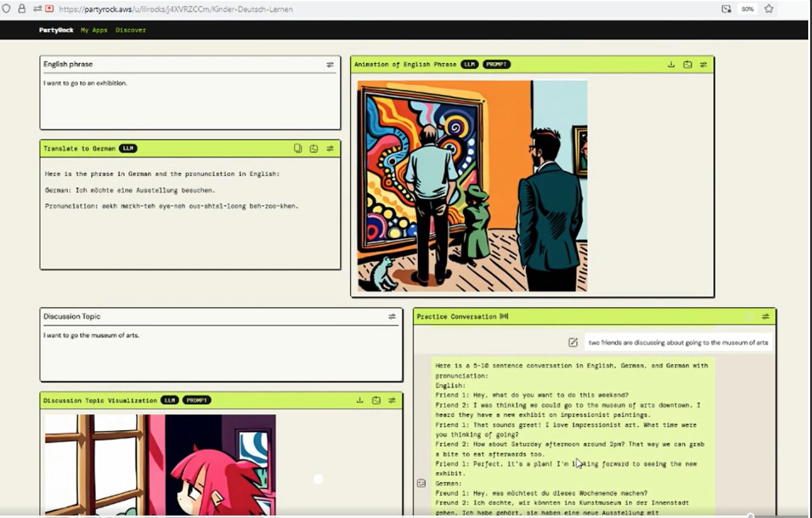The height and width of the screenshot is (518, 812).
Task: Click the 'Discussion Topic Visualization' title
Action: [101, 400]
